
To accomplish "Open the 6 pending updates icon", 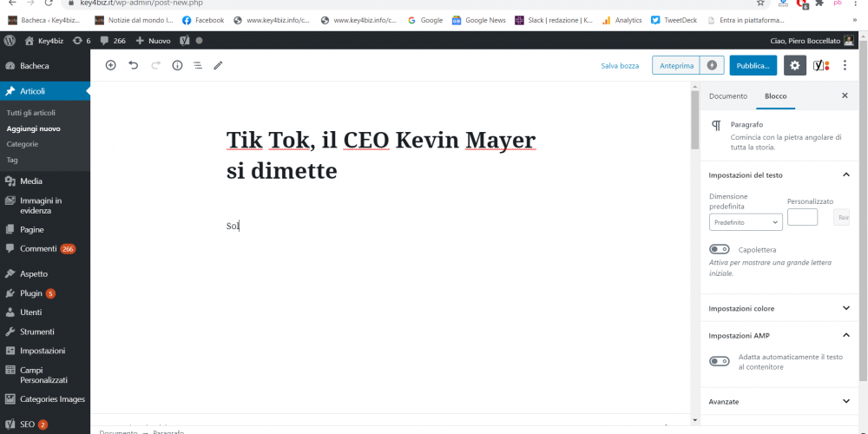I will point(82,41).
